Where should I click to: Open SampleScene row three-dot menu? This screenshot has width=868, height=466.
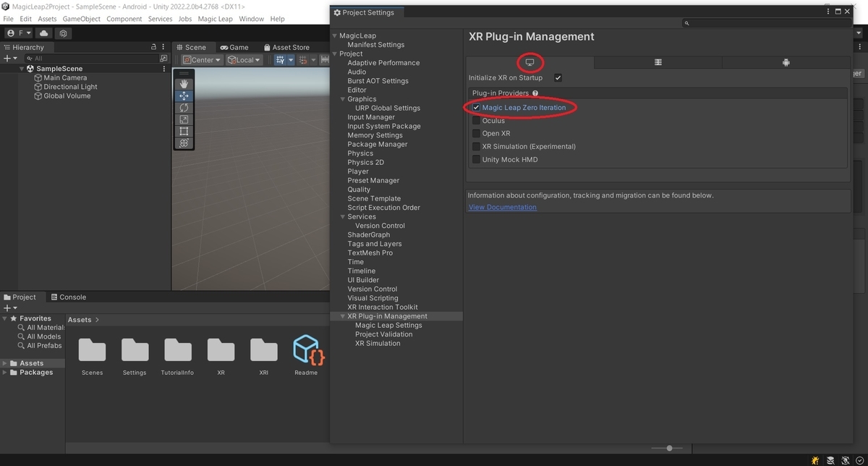point(164,69)
